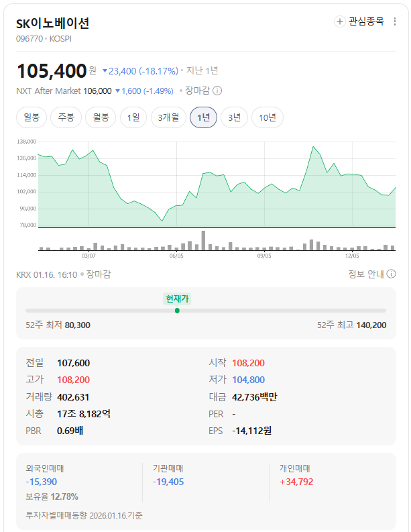
Task: Click the price chart peak near 12/05
Action: click(313, 146)
